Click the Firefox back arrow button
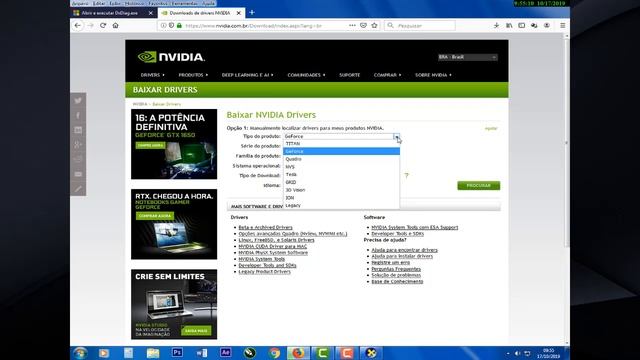The width and height of the screenshot is (640, 360). 78,25
